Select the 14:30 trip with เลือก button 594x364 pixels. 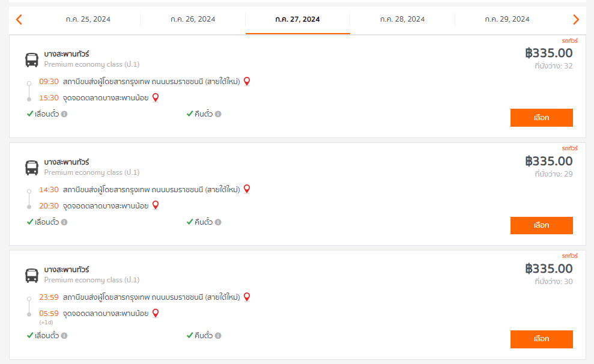pos(541,225)
